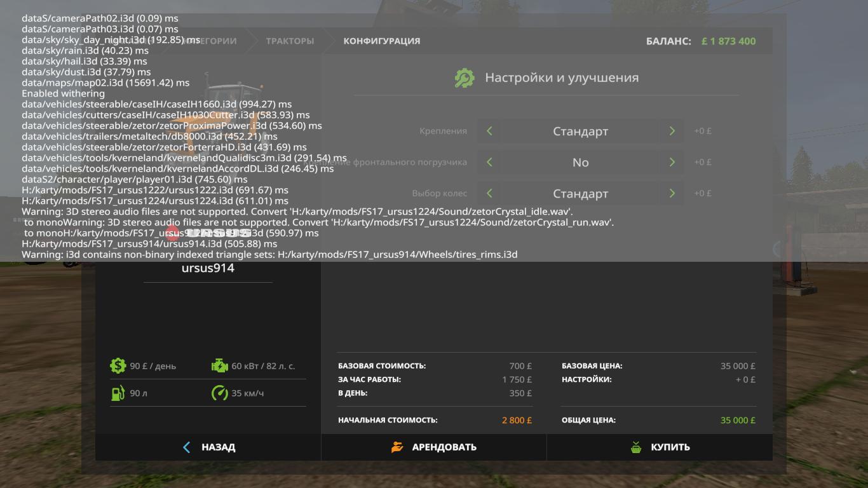Click the daily cost dollar icon
This screenshot has height=488, width=868.
tap(118, 366)
